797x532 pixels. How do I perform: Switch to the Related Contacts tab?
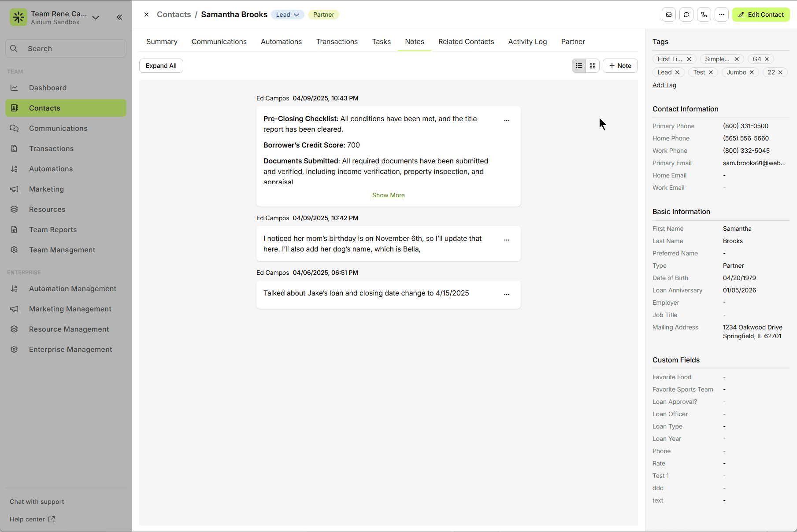(466, 41)
